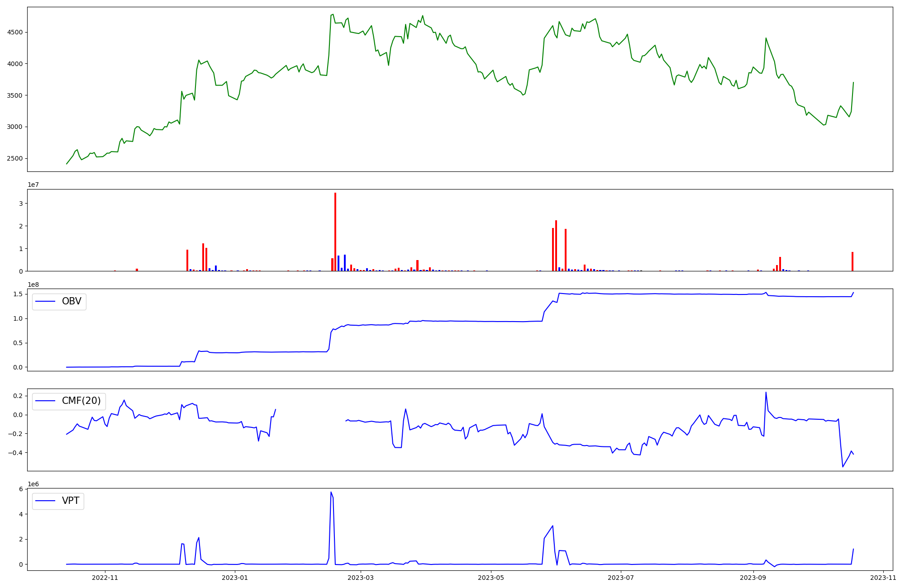Click the 2023-05 x-axis date label

click(491, 578)
